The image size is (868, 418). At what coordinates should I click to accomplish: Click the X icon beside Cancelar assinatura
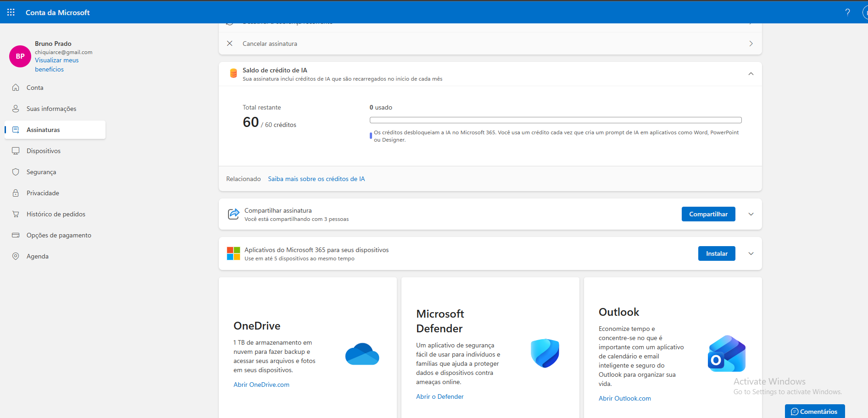pos(230,44)
